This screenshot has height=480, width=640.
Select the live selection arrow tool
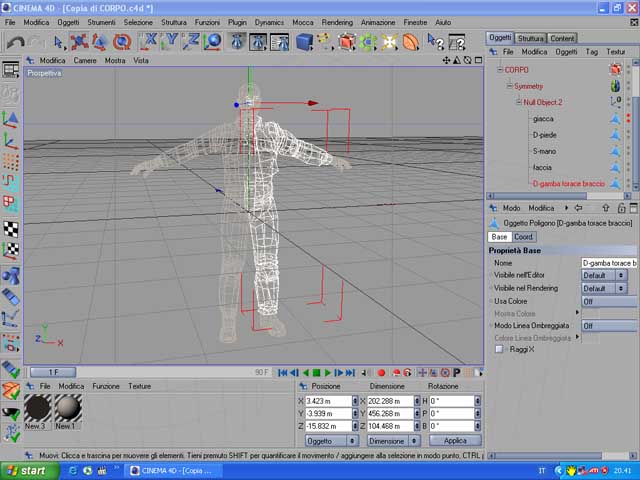[59, 42]
